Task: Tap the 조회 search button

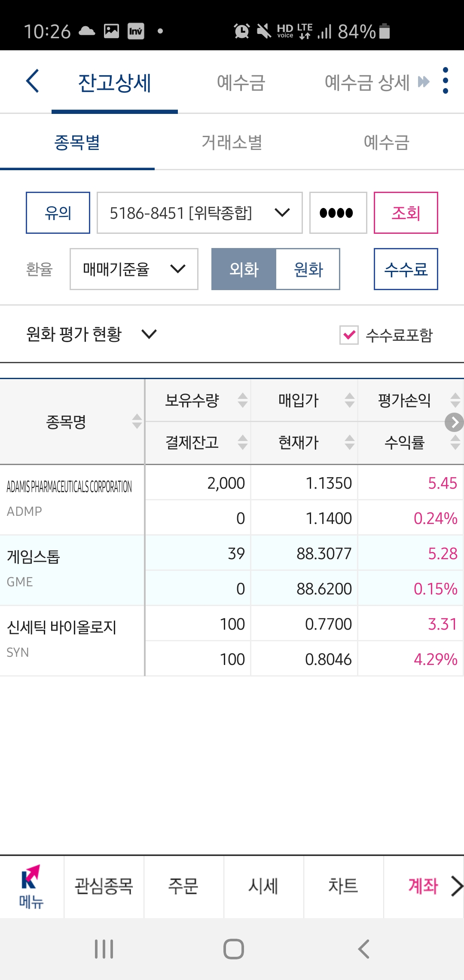Action: (406, 213)
